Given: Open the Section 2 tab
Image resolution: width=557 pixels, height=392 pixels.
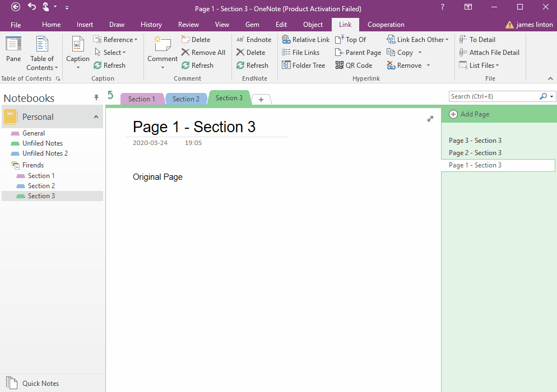Looking at the screenshot, I should 186,98.
